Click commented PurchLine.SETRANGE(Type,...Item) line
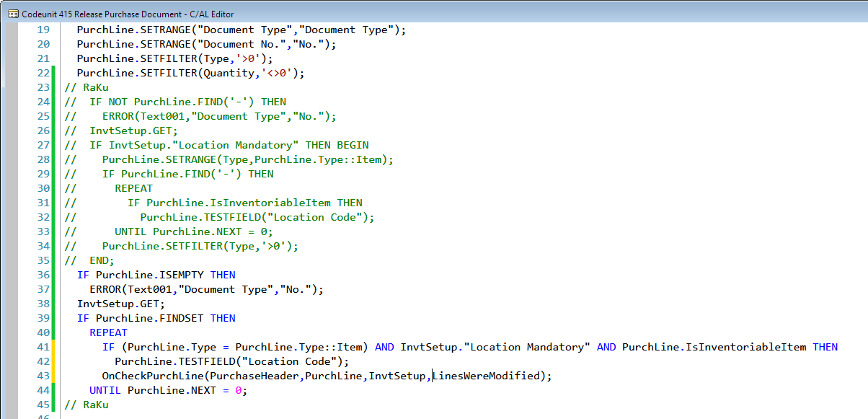 click(x=229, y=159)
